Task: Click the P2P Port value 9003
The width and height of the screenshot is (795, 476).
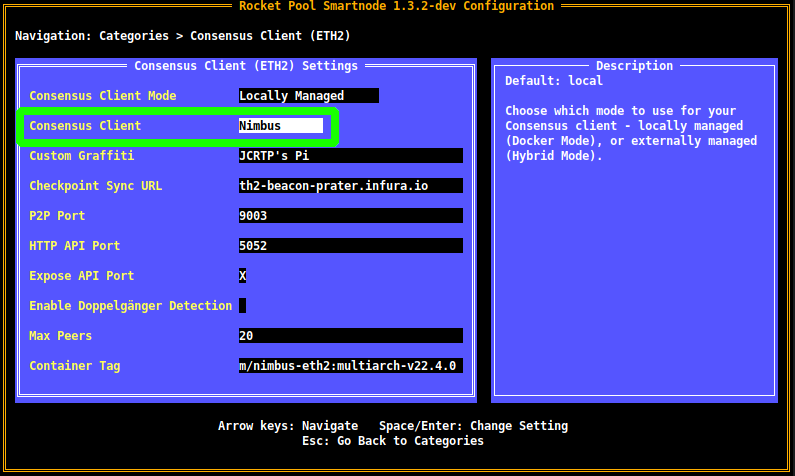Action: click(x=350, y=216)
